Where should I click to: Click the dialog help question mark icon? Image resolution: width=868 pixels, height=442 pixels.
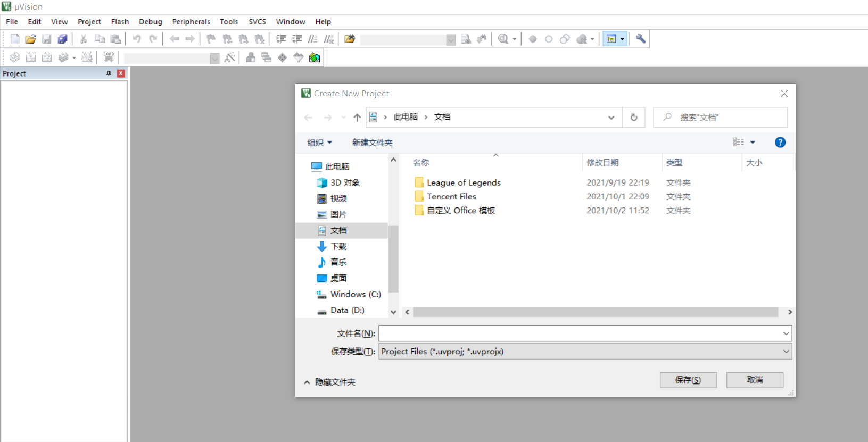[780, 143]
